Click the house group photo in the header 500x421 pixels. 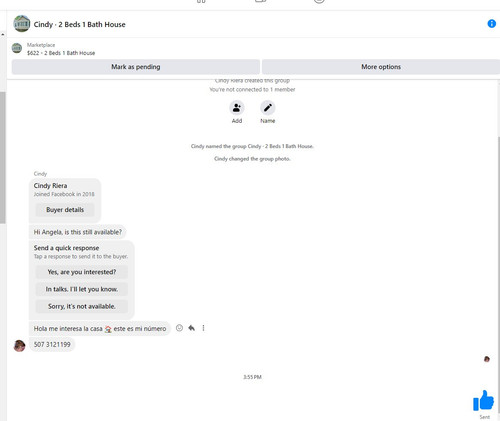(22, 24)
